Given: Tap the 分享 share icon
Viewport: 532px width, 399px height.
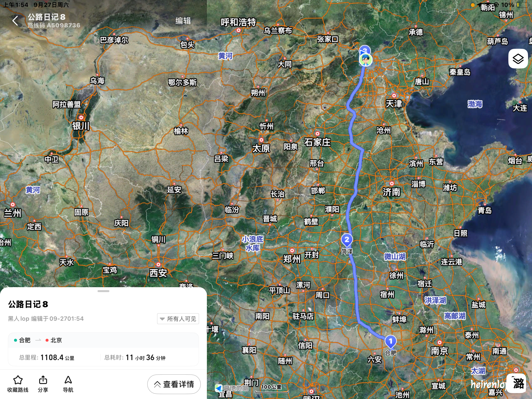Looking at the screenshot, I should pyautogui.click(x=43, y=380).
